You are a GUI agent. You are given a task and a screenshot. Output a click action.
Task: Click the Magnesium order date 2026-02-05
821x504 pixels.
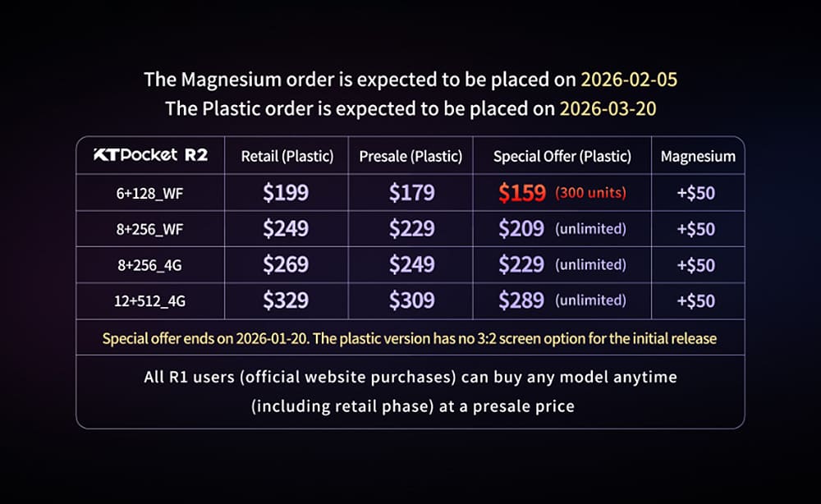[629, 80]
